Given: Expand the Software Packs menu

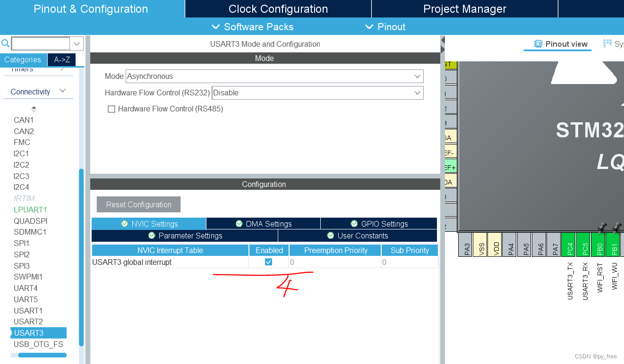Looking at the screenshot, I should [x=253, y=27].
